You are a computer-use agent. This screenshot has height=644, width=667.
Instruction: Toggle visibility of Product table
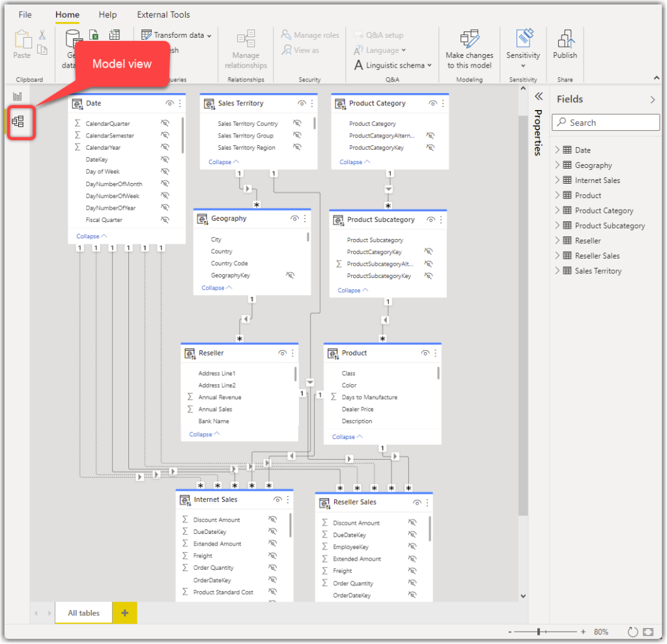click(x=425, y=353)
